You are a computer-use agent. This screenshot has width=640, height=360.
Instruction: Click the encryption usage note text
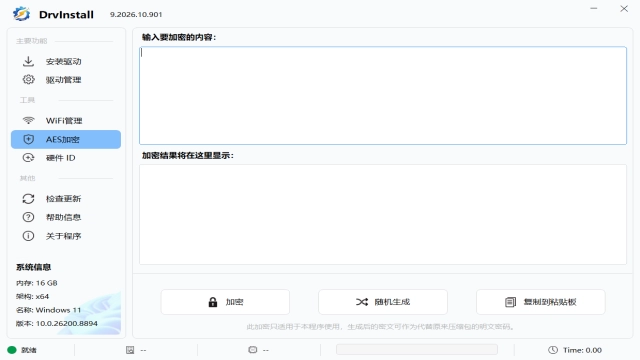(x=380, y=327)
